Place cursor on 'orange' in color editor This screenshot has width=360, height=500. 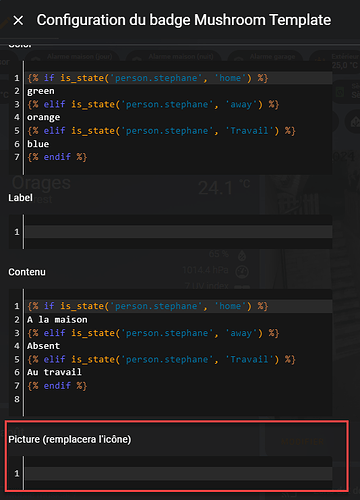click(x=44, y=117)
